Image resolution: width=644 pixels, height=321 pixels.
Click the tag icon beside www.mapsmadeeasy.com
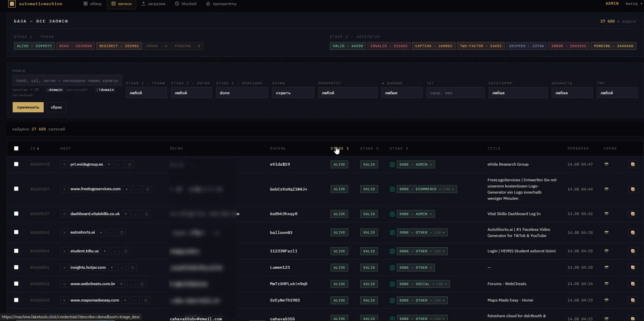[x=135, y=301]
